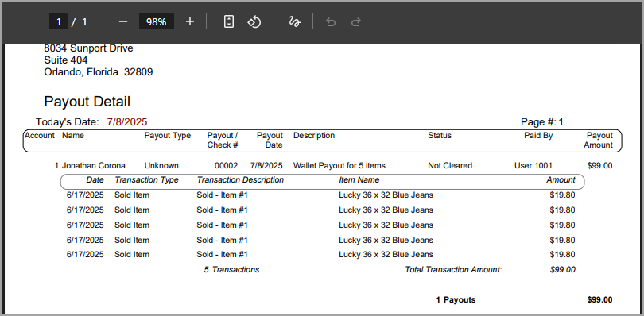
Task: Click the zoom out minus icon
Action: pyautogui.click(x=123, y=21)
